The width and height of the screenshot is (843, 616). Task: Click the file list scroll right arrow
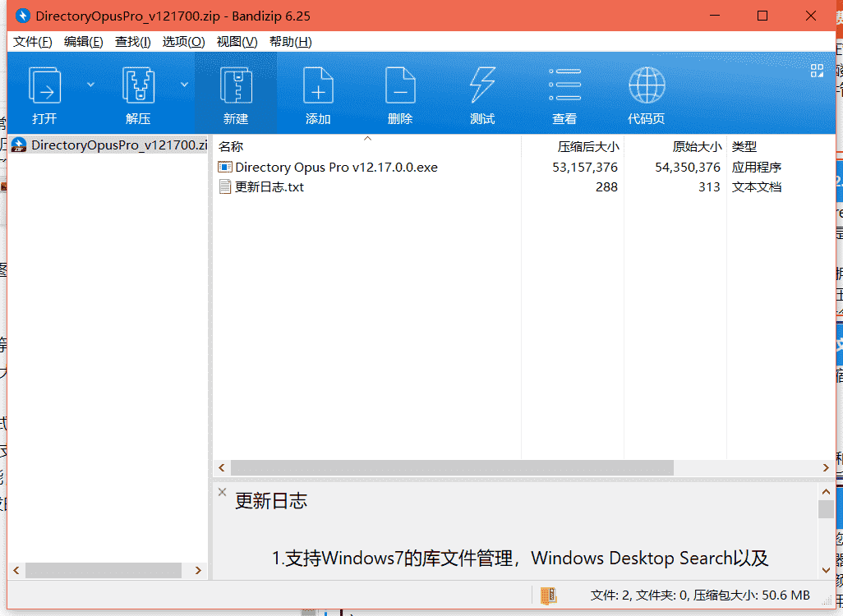tap(827, 468)
